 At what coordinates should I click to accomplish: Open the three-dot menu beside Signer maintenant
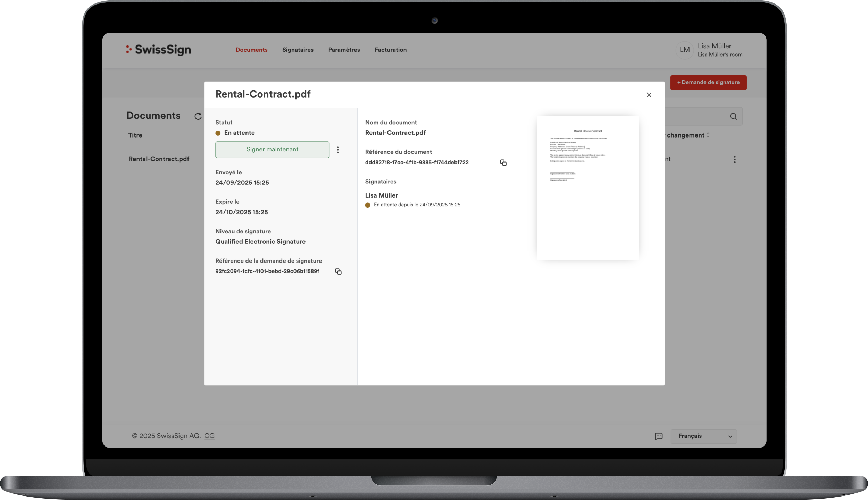(x=338, y=150)
